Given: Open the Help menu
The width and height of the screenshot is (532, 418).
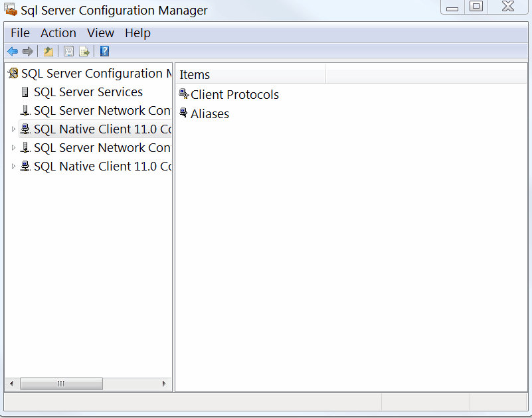Looking at the screenshot, I should [137, 33].
